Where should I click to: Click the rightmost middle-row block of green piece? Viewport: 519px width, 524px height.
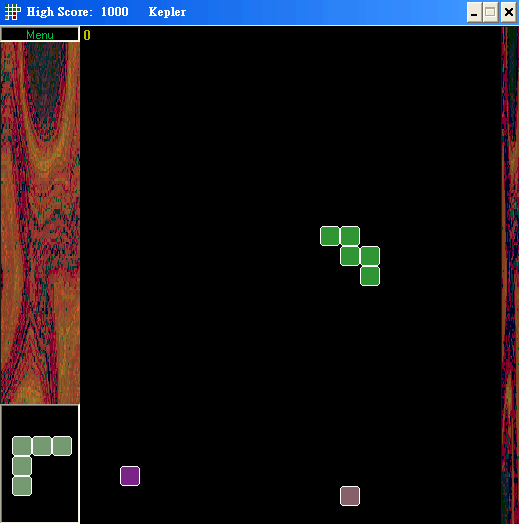tap(370, 256)
